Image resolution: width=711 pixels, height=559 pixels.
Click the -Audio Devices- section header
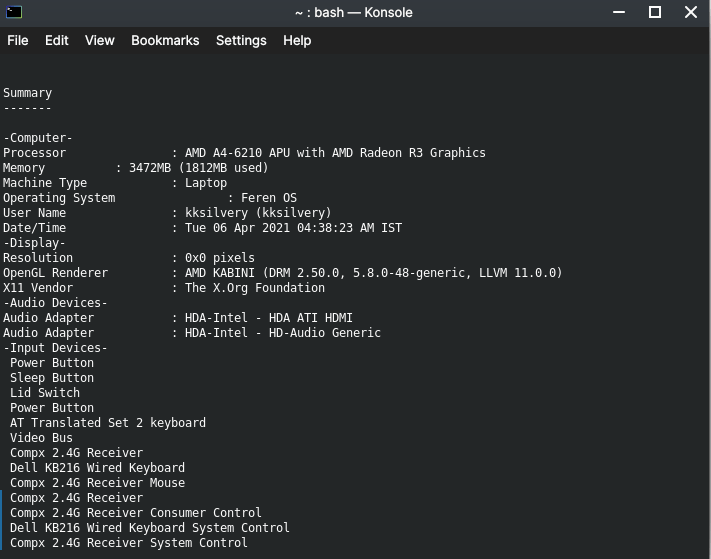tap(55, 302)
